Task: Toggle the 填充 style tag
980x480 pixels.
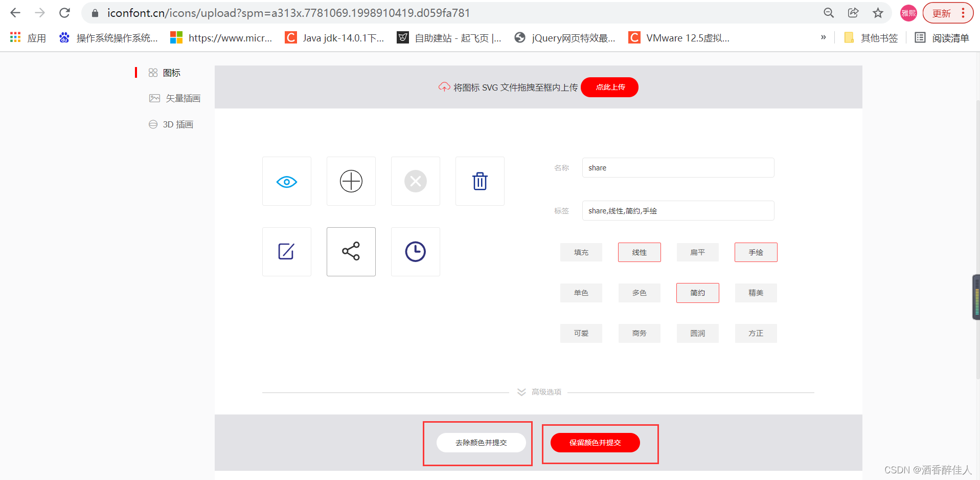Action: [x=581, y=252]
